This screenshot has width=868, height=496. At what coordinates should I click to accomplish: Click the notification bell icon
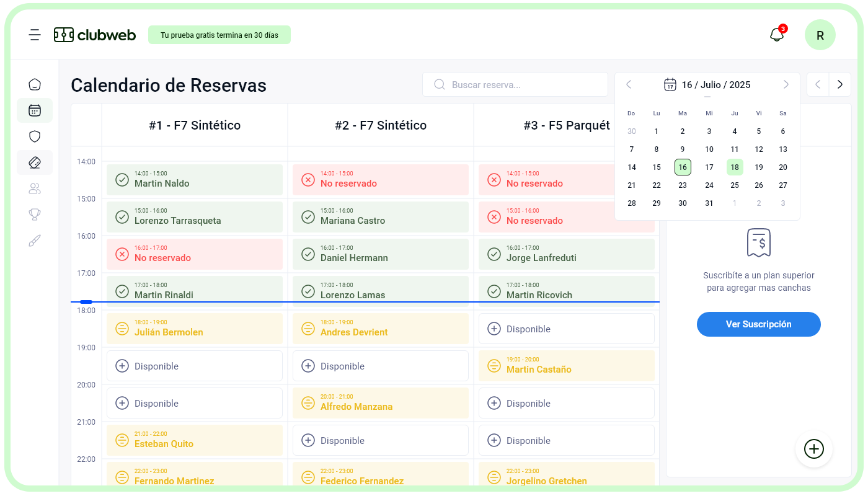[776, 35]
